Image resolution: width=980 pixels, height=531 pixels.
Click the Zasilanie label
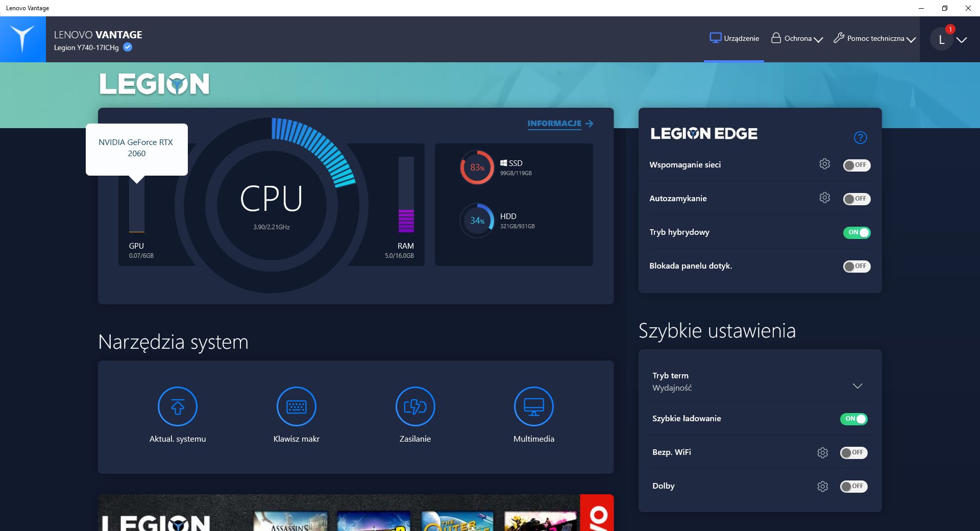[x=415, y=439]
